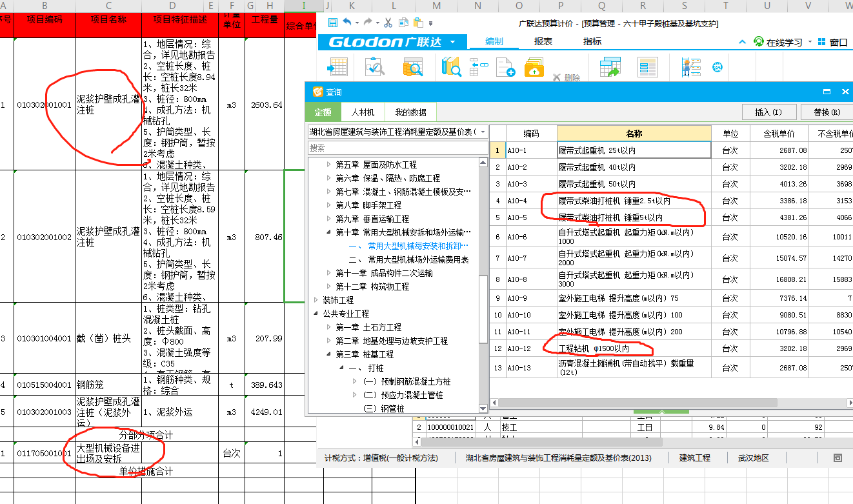The image size is (853, 504).
Task: Click the 替换(R) button
Action: click(827, 112)
